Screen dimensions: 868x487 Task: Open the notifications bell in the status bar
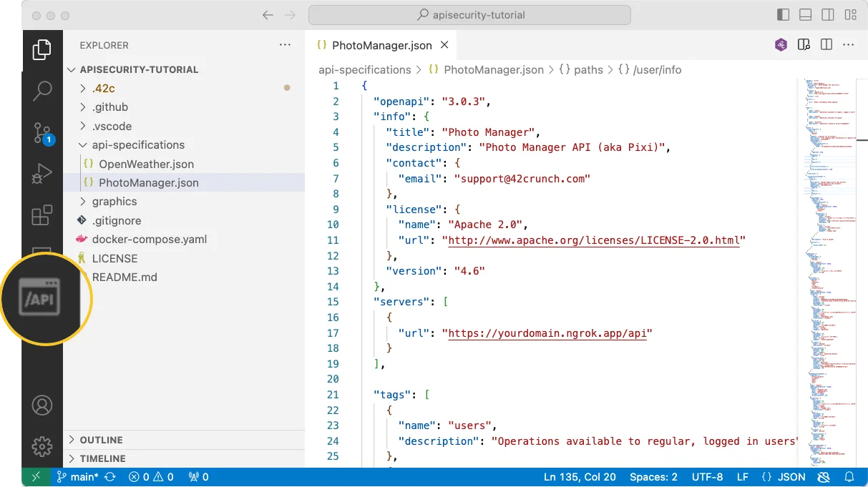click(849, 476)
